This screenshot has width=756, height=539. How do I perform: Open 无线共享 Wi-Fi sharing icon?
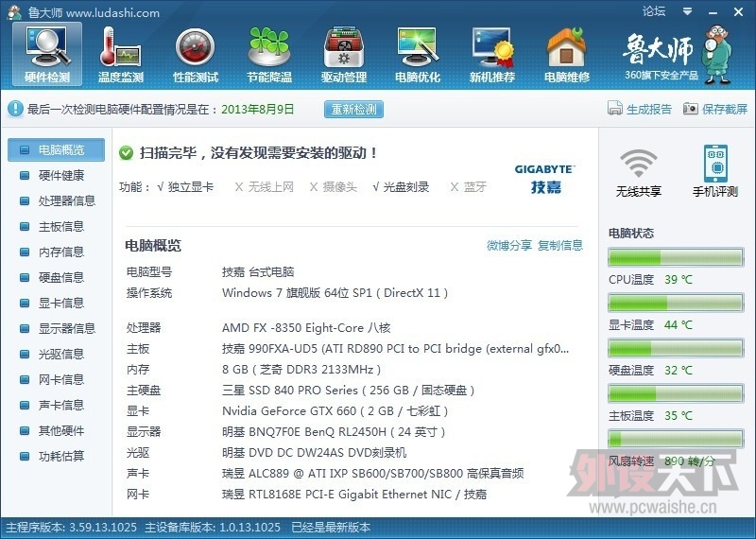639,172
